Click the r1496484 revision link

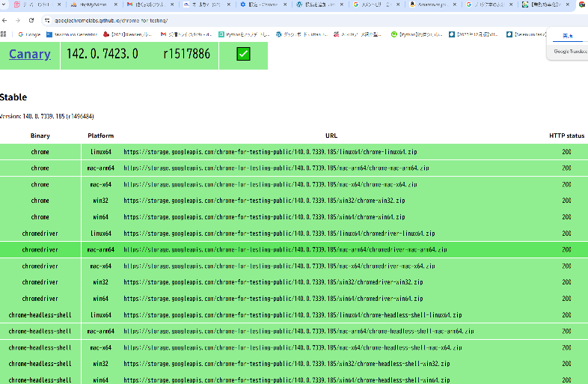point(80,116)
